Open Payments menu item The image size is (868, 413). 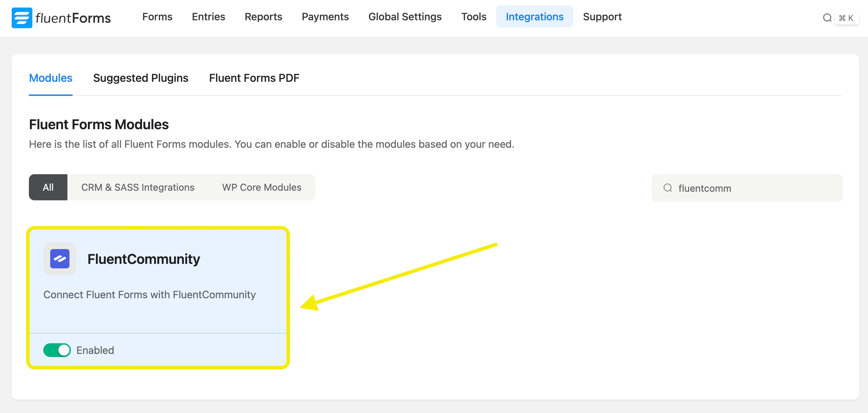(325, 16)
